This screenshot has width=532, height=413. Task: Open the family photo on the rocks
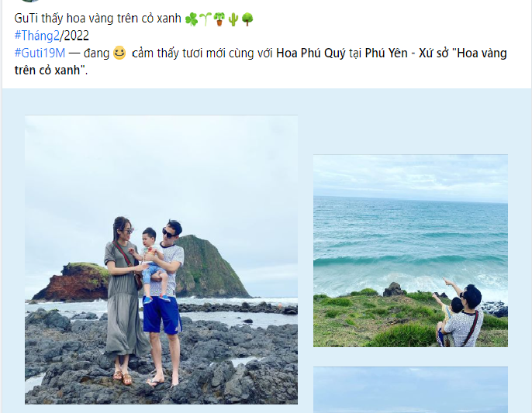click(161, 260)
